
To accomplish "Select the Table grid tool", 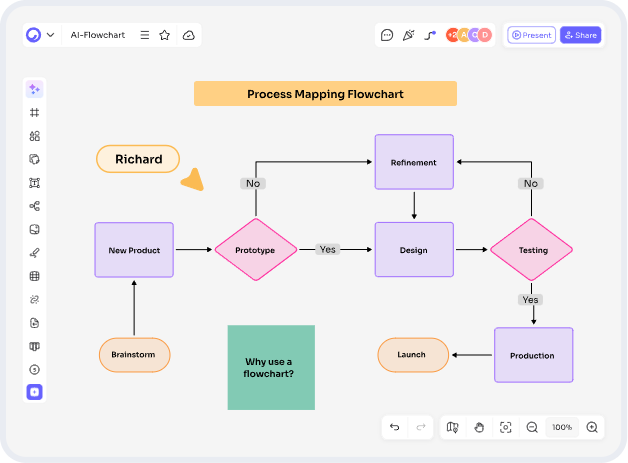I will pos(34,276).
